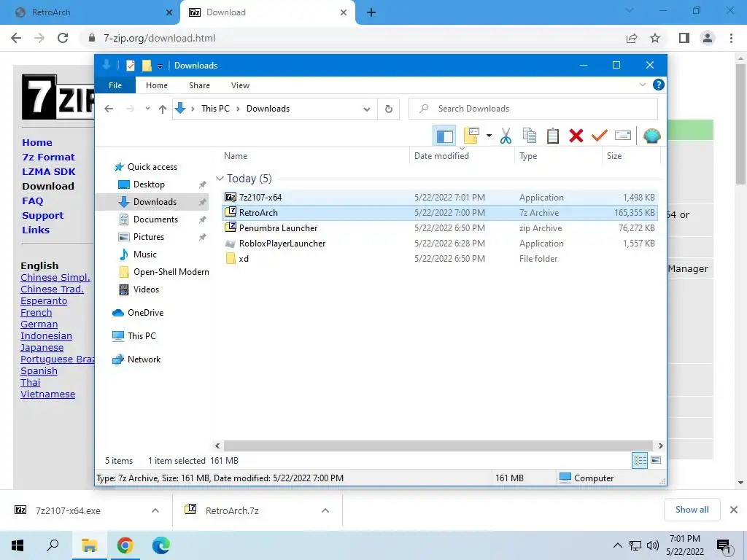Select the xd folder
The width and height of the screenshot is (747, 560).
pos(441,259)
